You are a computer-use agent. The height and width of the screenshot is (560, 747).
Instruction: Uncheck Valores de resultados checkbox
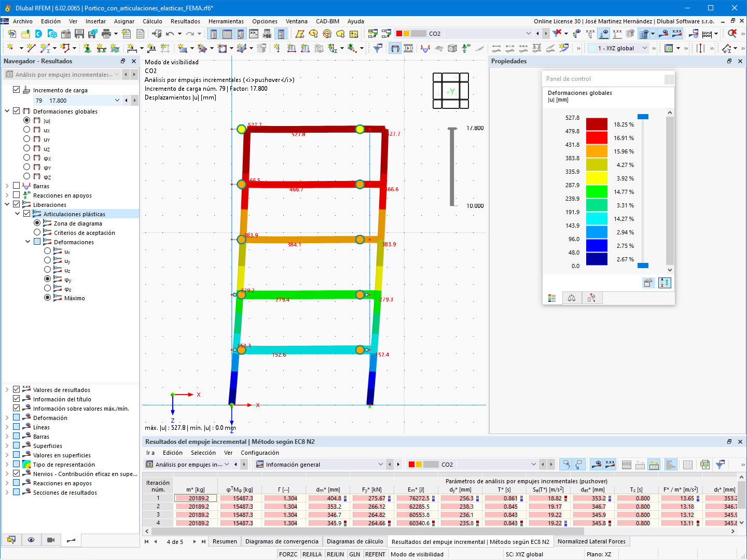click(17, 389)
